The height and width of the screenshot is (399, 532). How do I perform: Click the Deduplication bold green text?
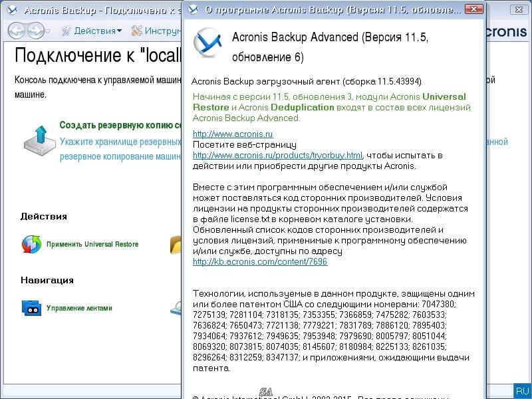(303, 107)
